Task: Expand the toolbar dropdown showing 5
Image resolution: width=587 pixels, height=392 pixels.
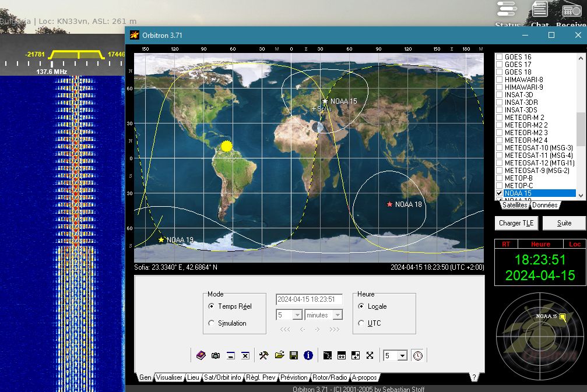Action: [x=402, y=356]
